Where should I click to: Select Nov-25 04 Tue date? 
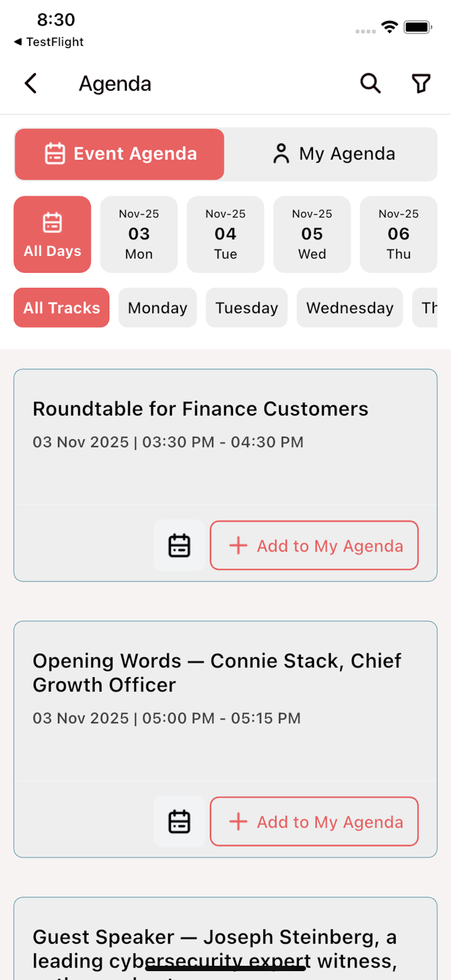tap(225, 234)
